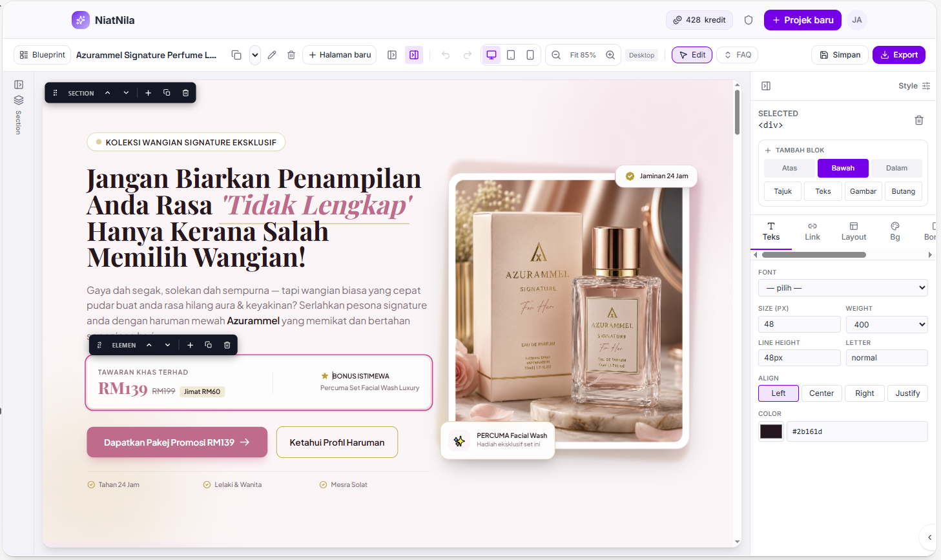Set block insert position to Dalam
Screen dimensions: 941x560
(x=896, y=168)
